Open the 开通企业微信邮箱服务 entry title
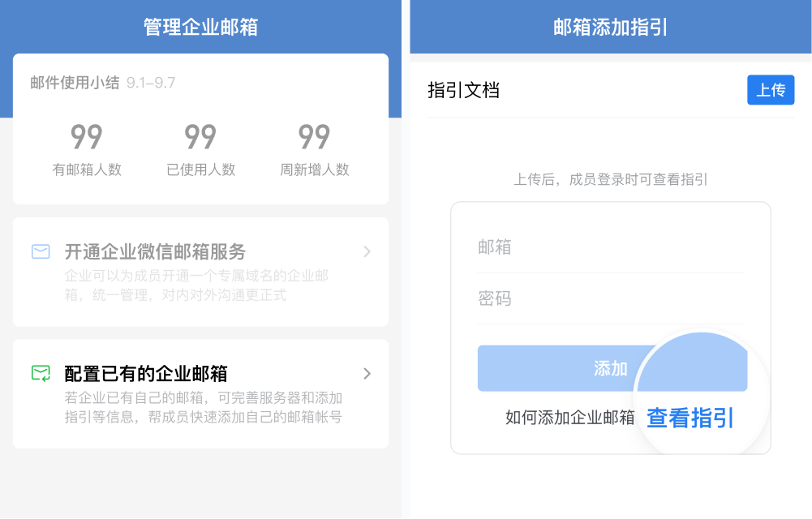 [x=155, y=251]
